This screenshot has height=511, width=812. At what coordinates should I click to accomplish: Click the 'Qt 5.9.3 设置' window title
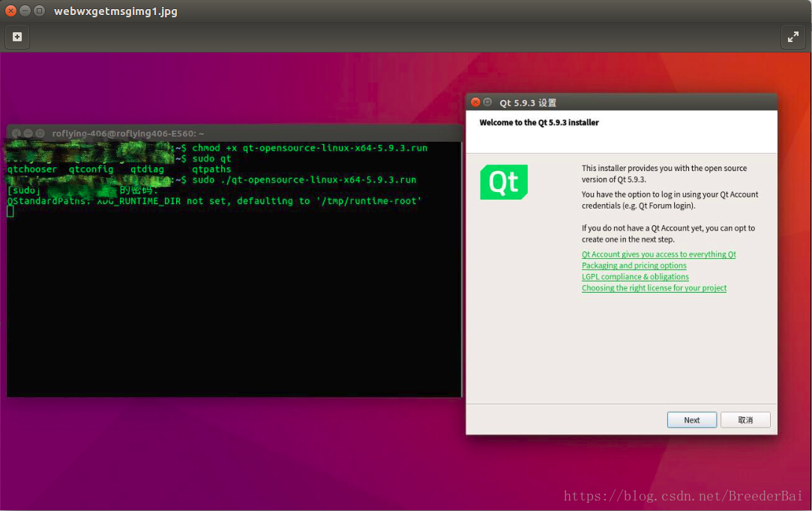528,103
